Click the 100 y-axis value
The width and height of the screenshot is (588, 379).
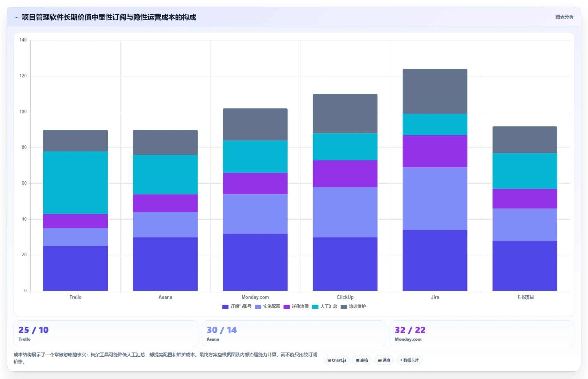(x=23, y=112)
